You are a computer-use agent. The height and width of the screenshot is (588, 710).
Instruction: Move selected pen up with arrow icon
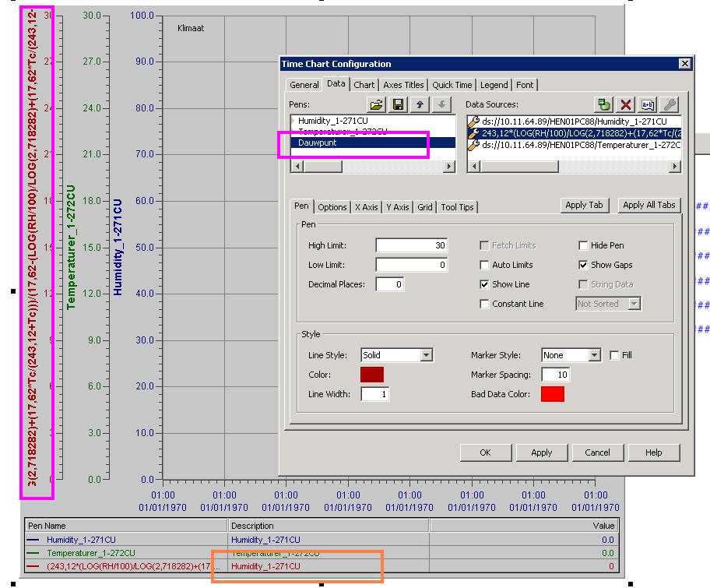420,104
